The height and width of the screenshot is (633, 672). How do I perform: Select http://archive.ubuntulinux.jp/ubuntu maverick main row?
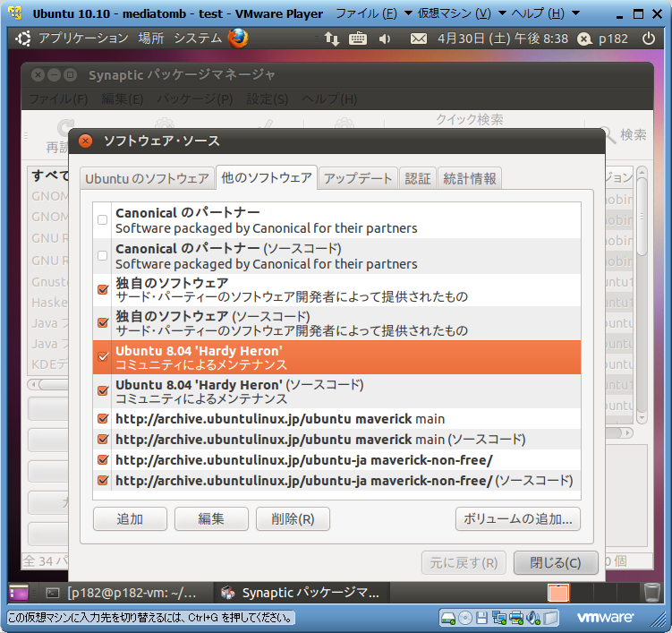pos(336,419)
